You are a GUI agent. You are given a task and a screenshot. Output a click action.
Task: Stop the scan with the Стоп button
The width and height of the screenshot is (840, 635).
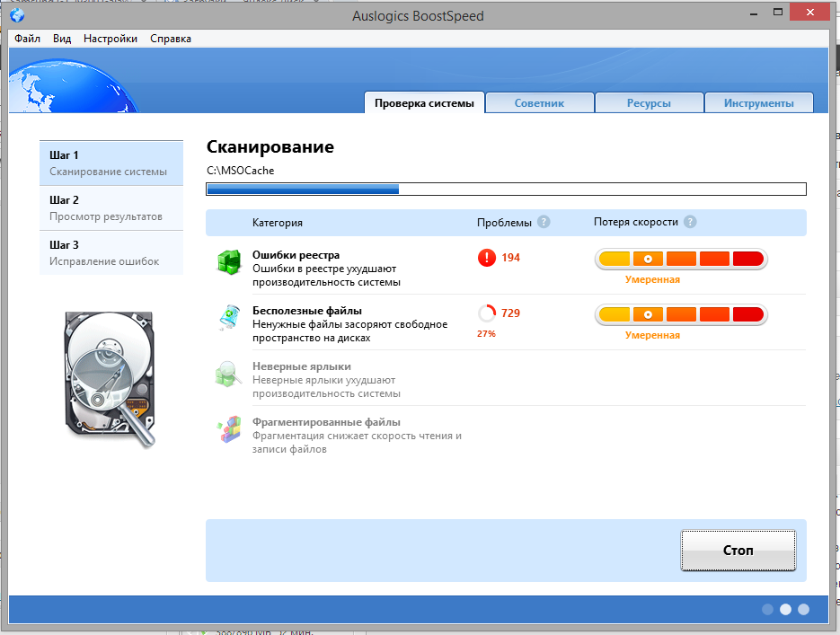[738, 551]
